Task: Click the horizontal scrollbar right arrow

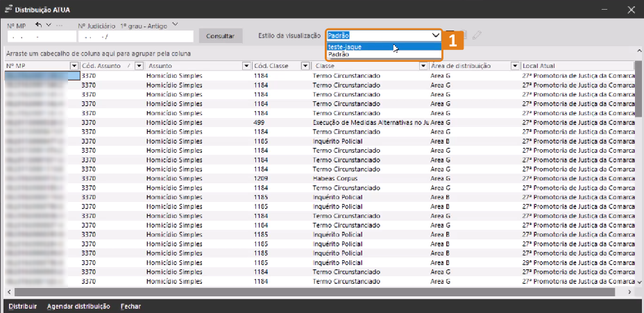Action: (x=629, y=291)
